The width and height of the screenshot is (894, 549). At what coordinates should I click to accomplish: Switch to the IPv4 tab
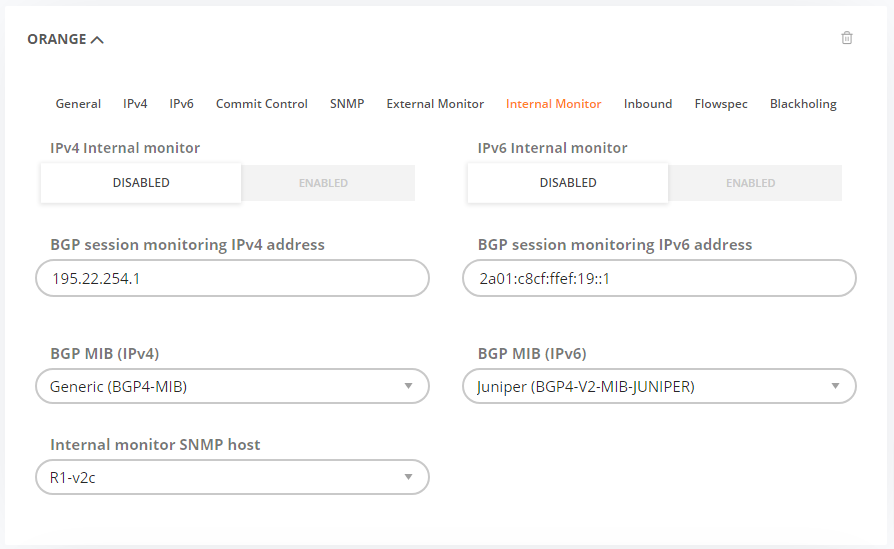[135, 104]
